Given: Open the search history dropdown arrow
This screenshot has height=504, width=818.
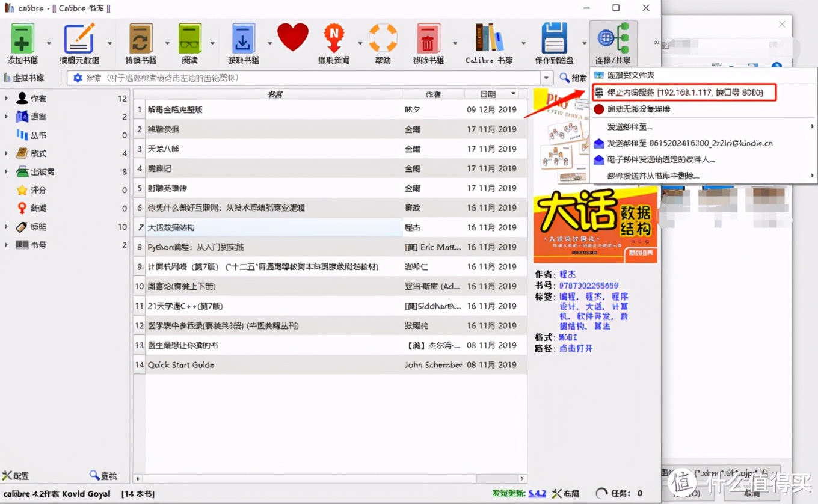Looking at the screenshot, I should tap(546, 77).
